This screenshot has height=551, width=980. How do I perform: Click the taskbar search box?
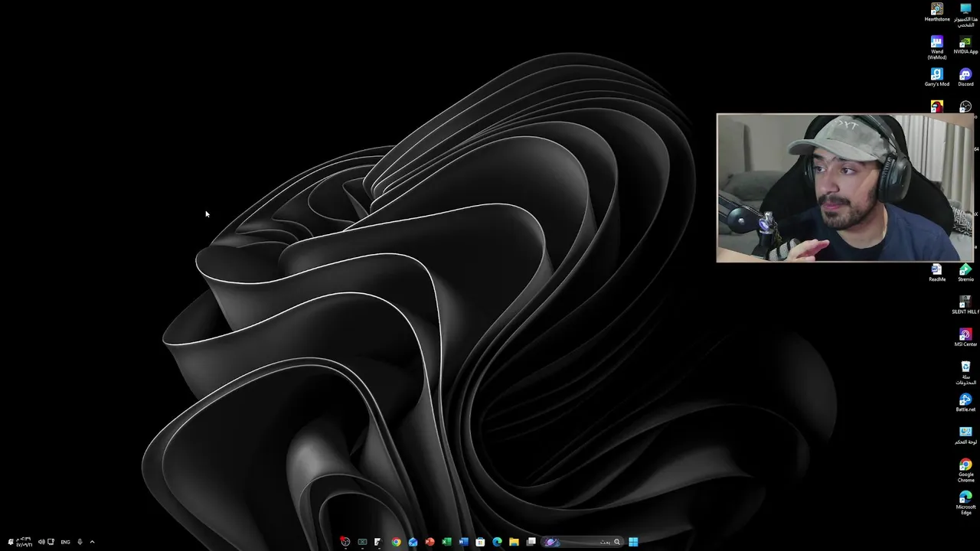(582, 542)
